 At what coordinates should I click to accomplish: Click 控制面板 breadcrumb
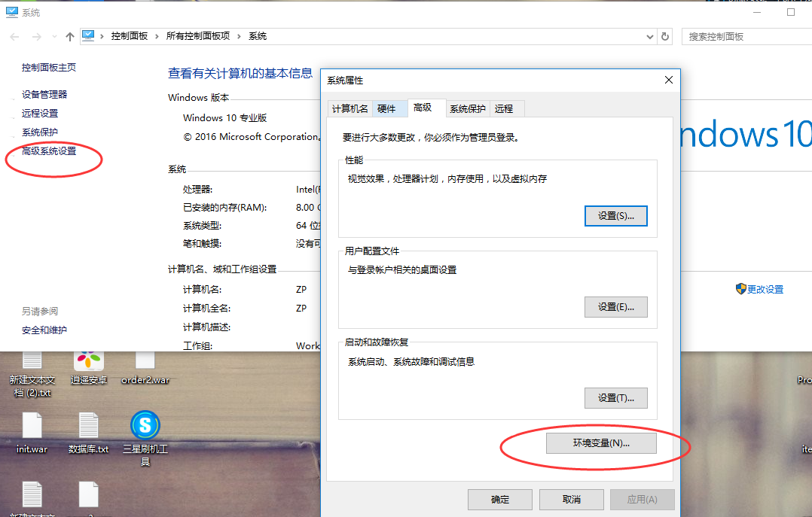(x=130, y=35)
